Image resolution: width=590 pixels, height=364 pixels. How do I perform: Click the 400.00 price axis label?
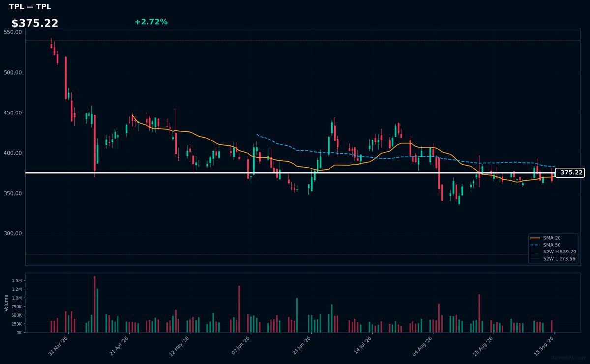tap(13, 153)
